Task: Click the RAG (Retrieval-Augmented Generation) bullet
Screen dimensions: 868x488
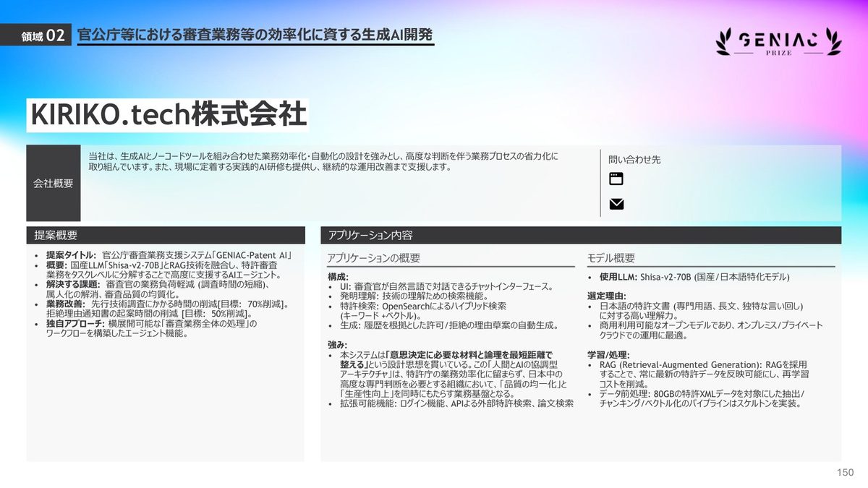Action: [x=699, y=374]
